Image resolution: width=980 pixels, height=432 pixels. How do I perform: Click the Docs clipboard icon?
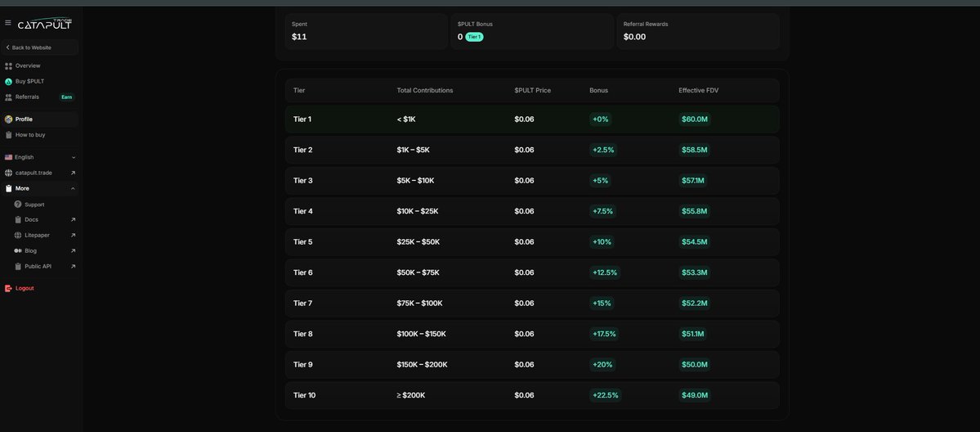[x=18, y=220]
